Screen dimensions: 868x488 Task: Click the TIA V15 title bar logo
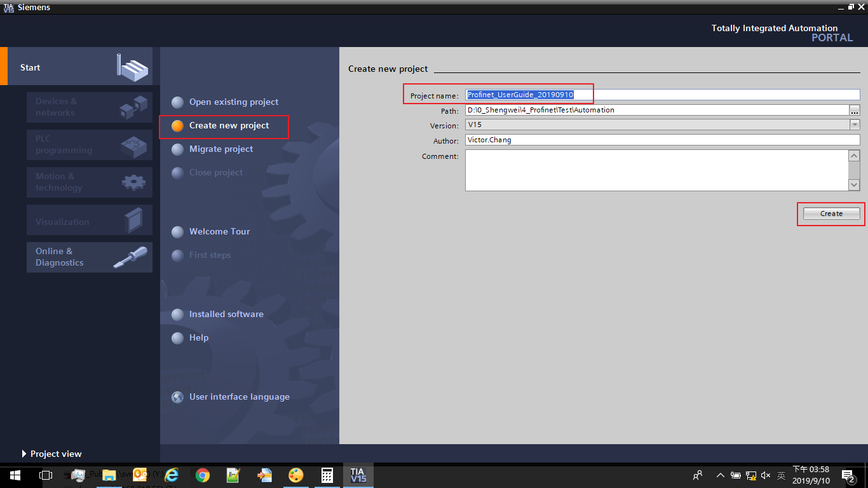point(8,7)
